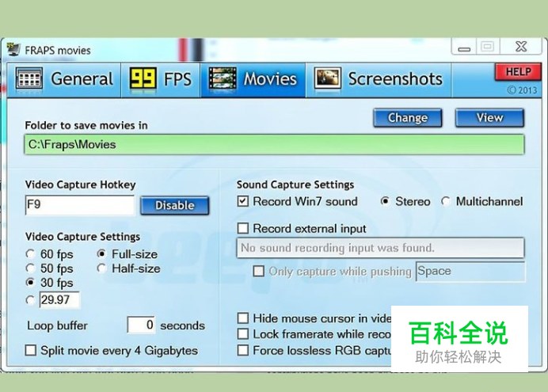Enable Force lossless RGB capture
This screenshot has width=548, height=392.
coord(243,350)
